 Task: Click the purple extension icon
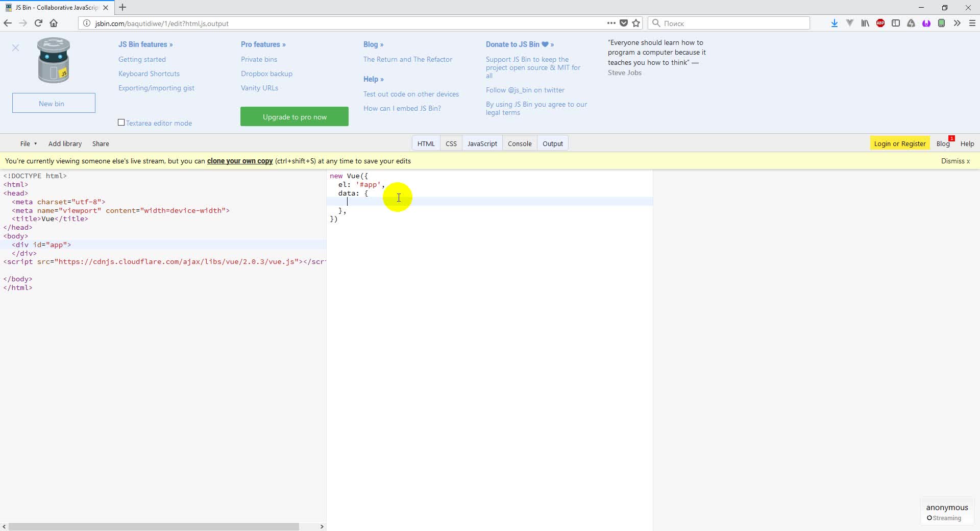(926, 23)
